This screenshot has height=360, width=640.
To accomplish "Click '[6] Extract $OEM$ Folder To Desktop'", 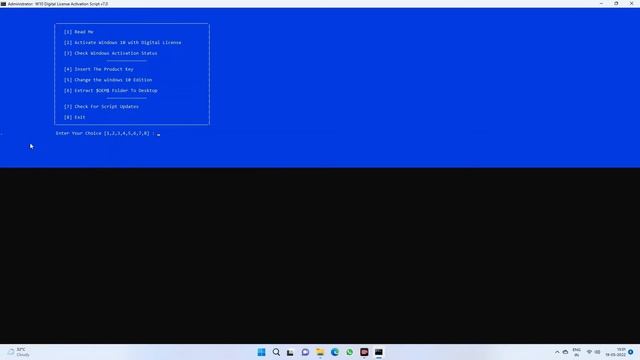I will point(110,91).
